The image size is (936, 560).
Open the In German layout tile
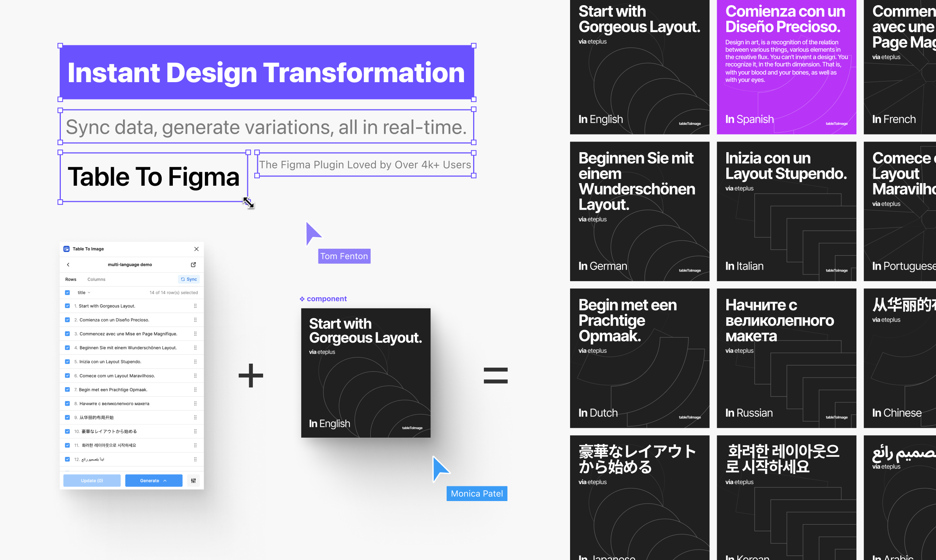[640, 211]
